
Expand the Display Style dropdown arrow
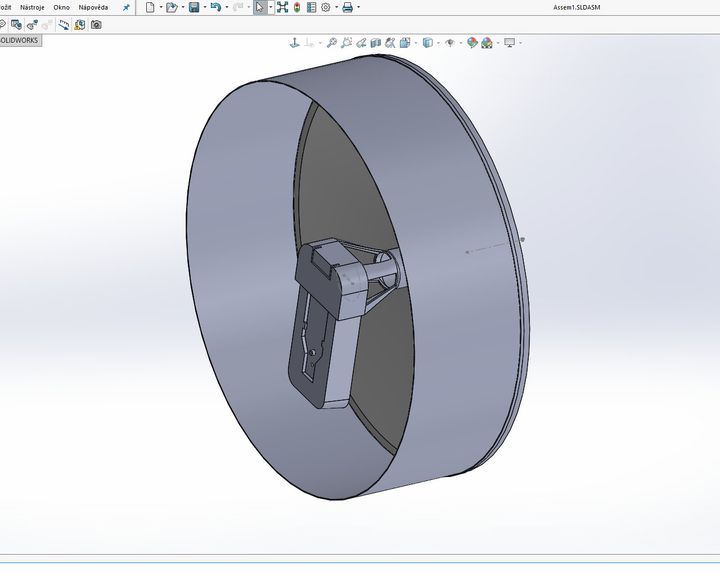[x=439, y=43]
